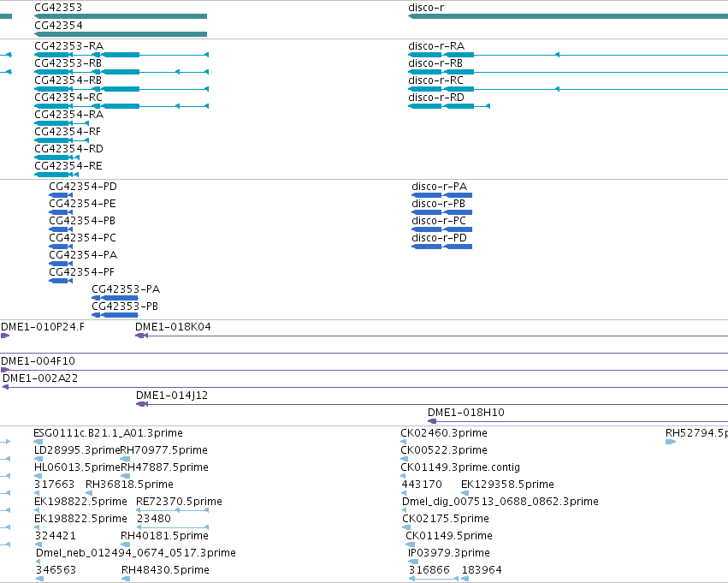The height and width of the screenshot is (583, 728).
Task: Click EST feature 317663
Action: click(x=37, y=493)
